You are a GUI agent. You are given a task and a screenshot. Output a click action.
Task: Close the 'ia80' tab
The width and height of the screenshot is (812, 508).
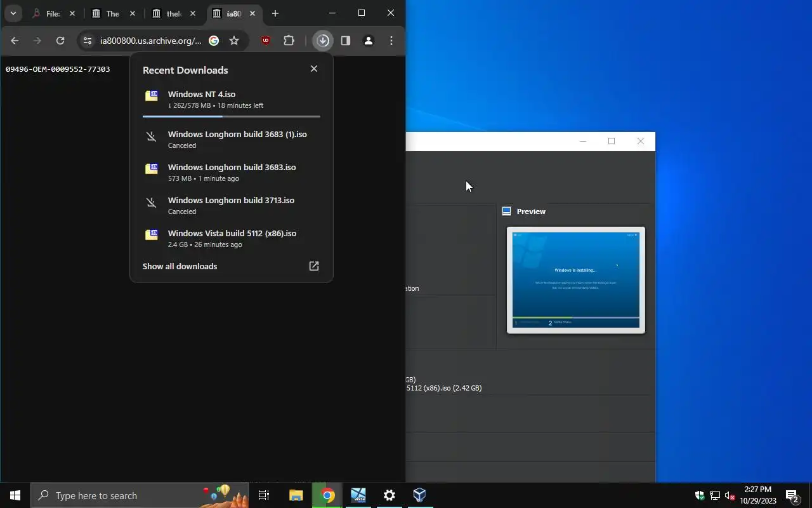[x=252, y=13]
